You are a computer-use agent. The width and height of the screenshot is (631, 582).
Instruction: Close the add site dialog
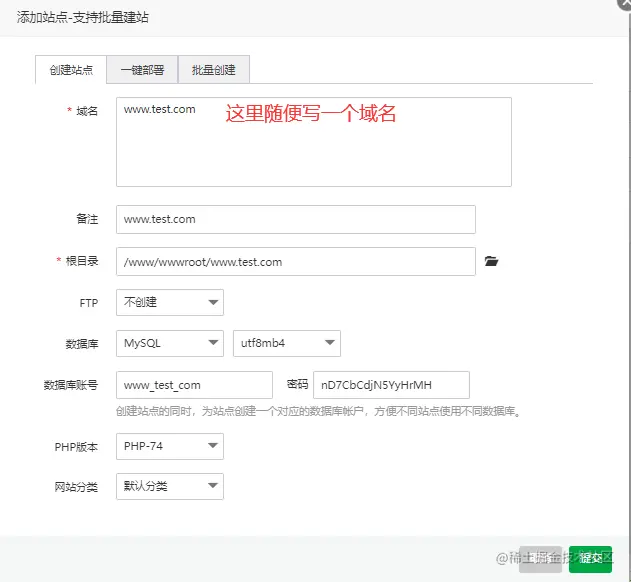click(625, 4)
